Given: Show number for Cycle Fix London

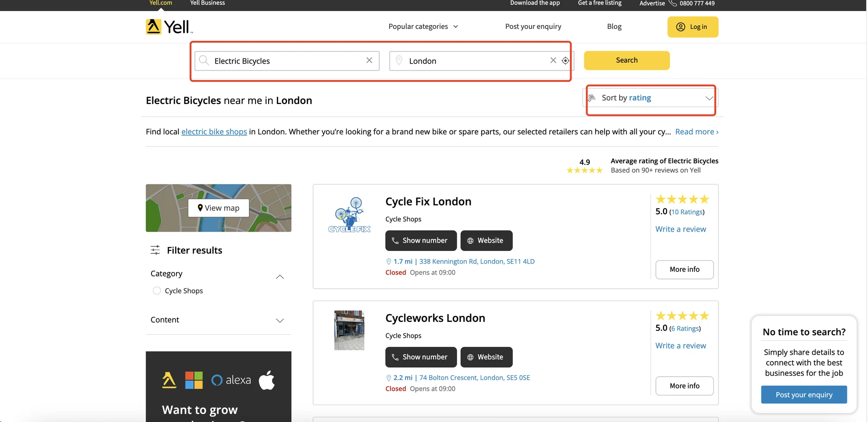Looking at the screenshot, I should pyautogui.click(x=421, y=240).
